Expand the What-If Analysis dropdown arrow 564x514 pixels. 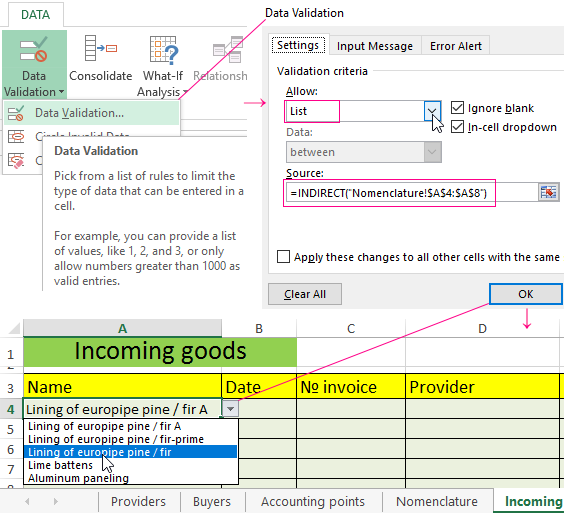185,92
